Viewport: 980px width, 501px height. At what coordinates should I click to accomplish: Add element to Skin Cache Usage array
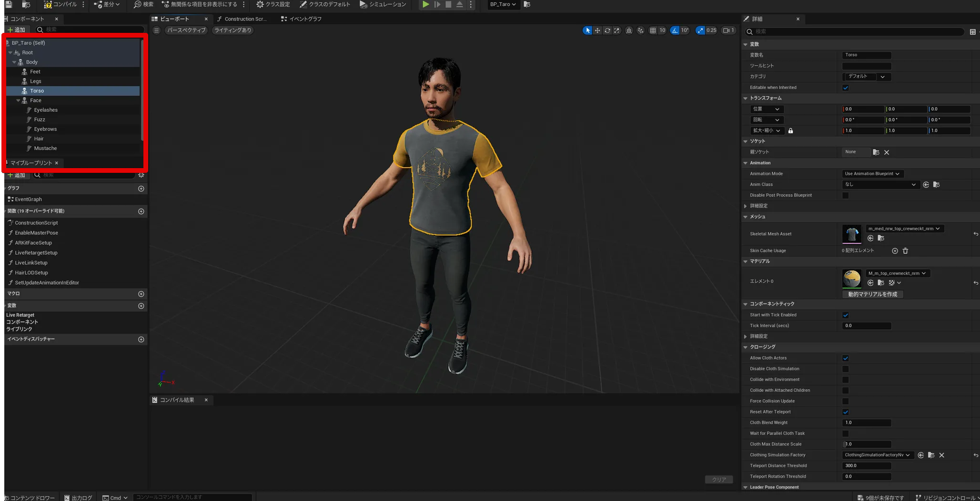(x=895, y=251)
